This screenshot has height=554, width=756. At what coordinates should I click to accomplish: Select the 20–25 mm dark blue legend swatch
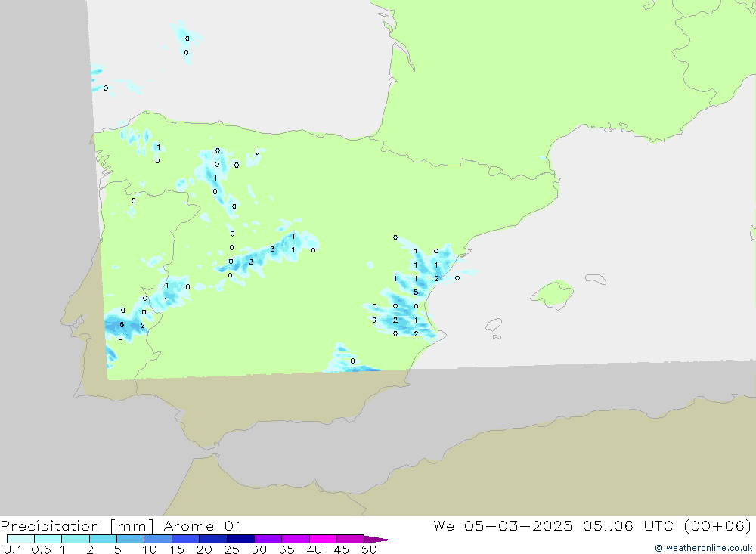pyautogui.click(x=213, y=539)
